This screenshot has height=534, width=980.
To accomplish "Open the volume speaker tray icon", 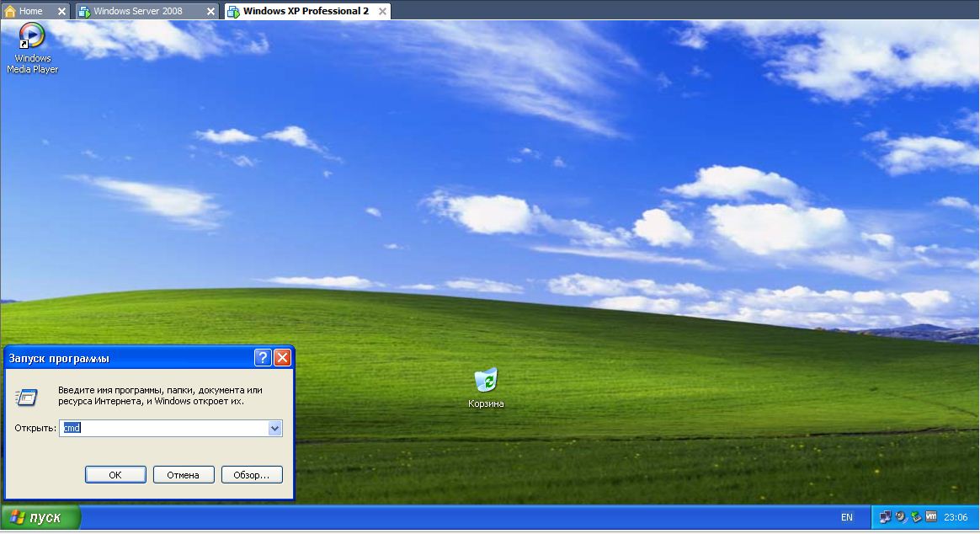I will [901, 517].
